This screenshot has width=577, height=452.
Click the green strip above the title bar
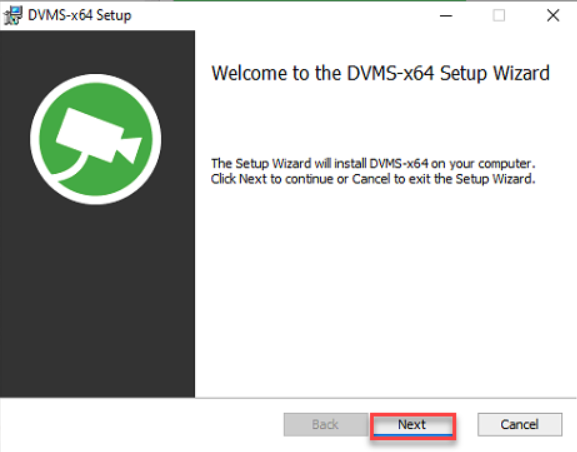(x=319, y=1)
